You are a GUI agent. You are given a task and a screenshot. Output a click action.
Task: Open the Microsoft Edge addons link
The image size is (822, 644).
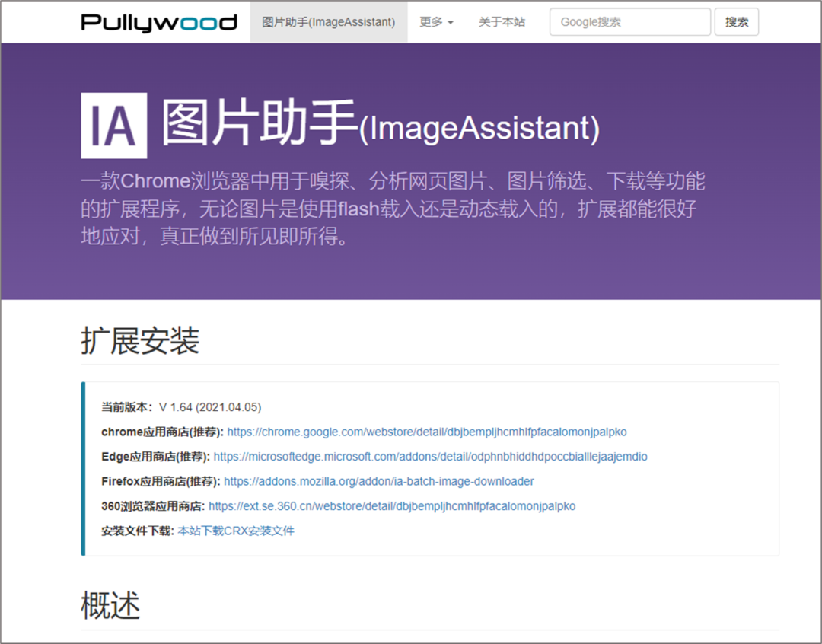pyautogui.click(x=430, y=457)
